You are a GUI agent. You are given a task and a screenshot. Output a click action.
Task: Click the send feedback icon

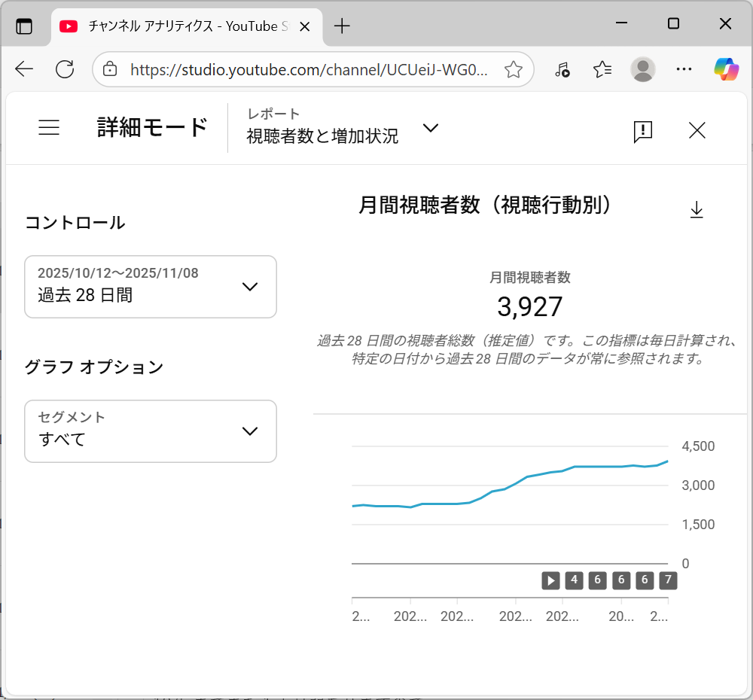642,131
